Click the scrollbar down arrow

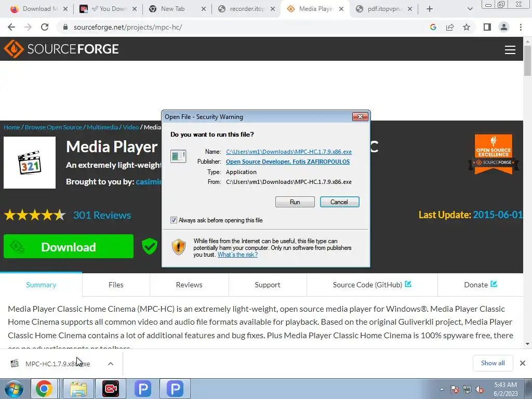click(527, 344)
